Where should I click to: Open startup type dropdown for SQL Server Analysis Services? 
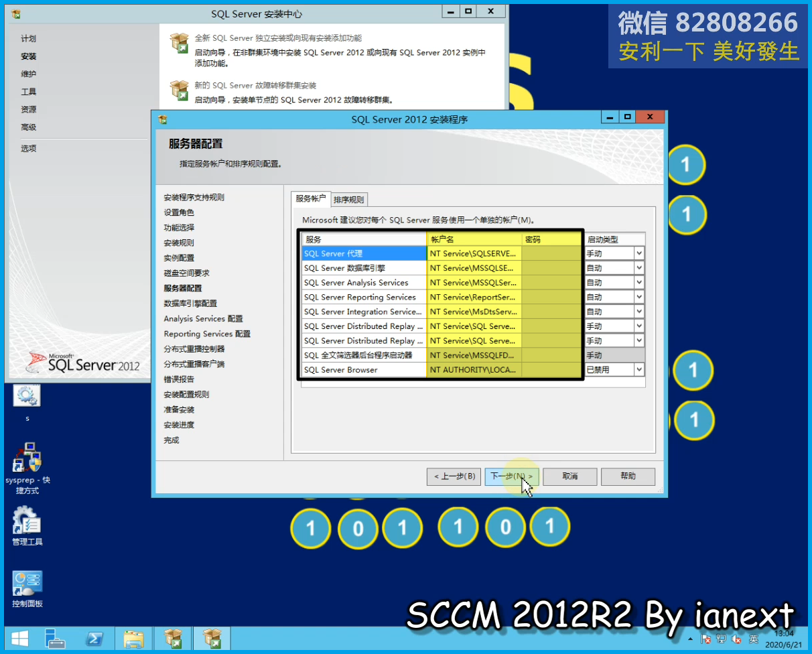tap(638, 283)
